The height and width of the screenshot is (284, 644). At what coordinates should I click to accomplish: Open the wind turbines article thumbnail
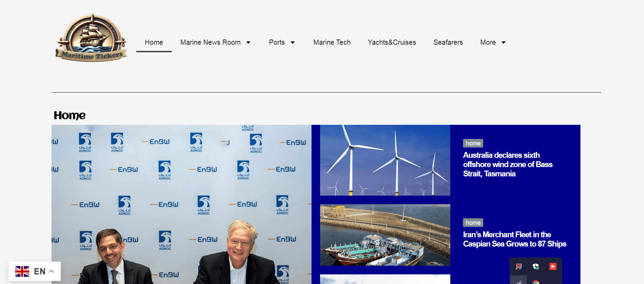coord(385,160)
